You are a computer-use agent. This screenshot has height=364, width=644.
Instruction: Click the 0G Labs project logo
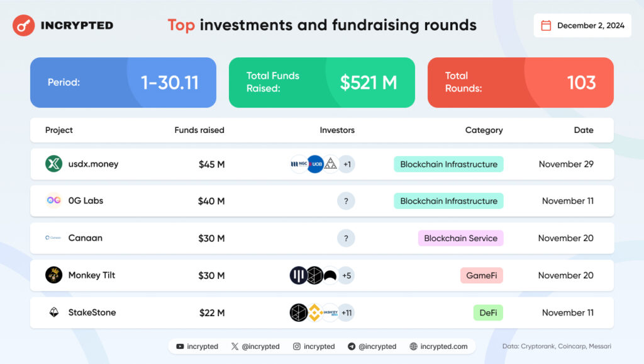[x=53, y=201]
